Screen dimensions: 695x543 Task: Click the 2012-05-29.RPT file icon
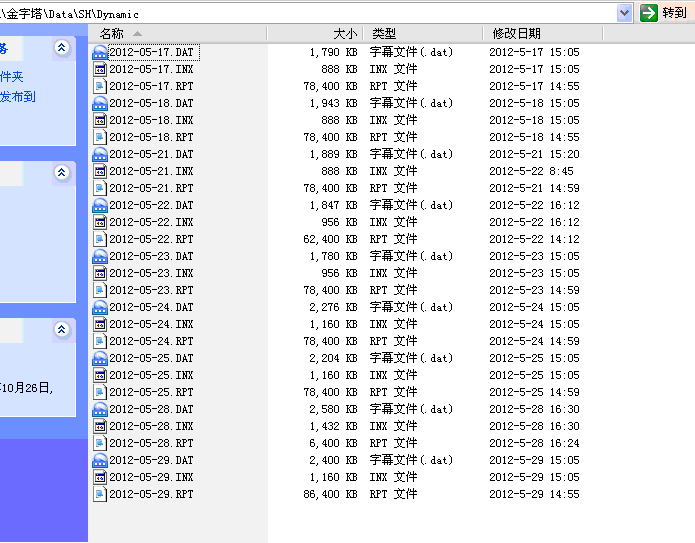tap(100, 494)
